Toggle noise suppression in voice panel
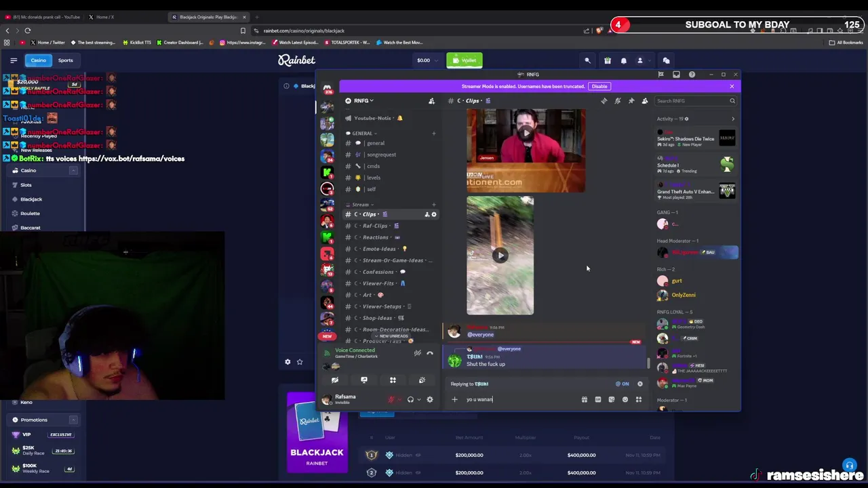 pos(417,353)
